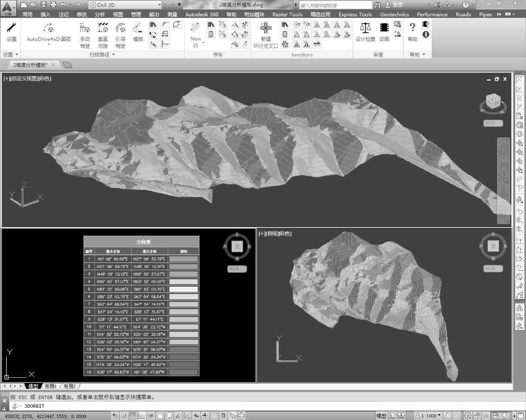The width and height of the screenshot is (526, 420).
Task: Click the new drawing tab icon beside 2坡度分析模板
Action: pyautogui.click(x=67, y=65)
